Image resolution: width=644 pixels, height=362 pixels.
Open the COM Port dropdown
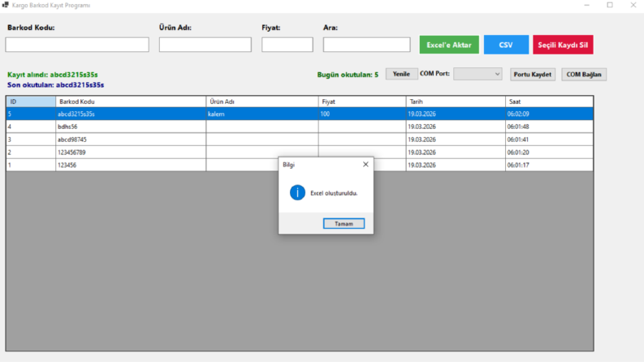(x=478, y=74)
